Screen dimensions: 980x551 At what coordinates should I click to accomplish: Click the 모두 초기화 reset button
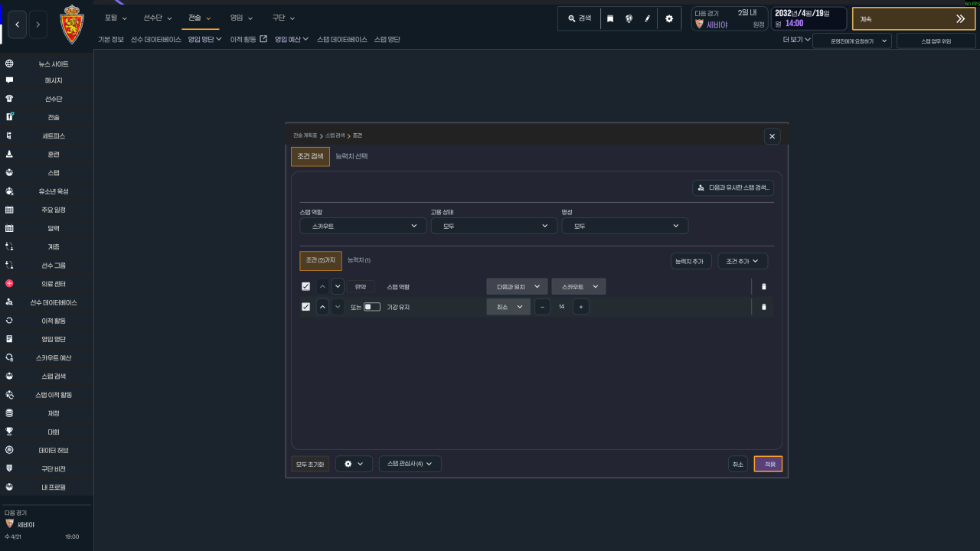coord(310,464)
